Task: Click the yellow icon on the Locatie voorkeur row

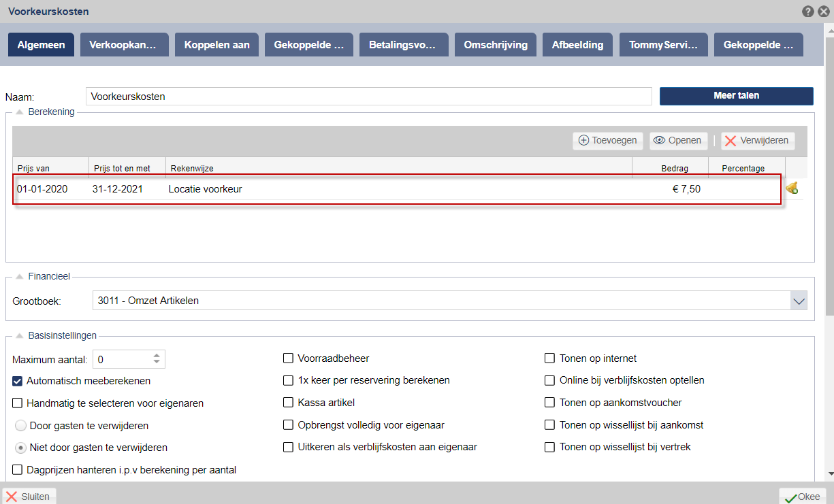Action: pos(792,188)
